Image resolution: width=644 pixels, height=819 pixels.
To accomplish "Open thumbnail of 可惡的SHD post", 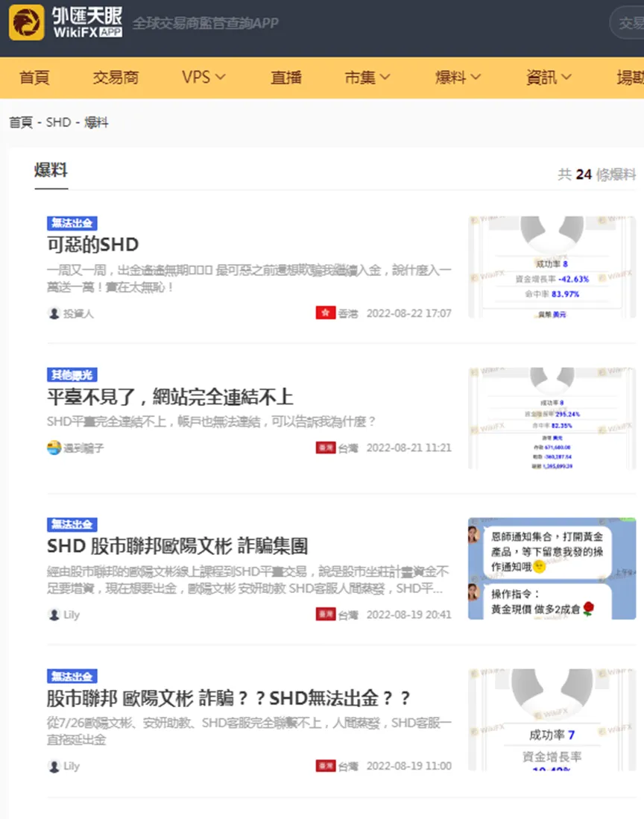I will pos(552,267).
